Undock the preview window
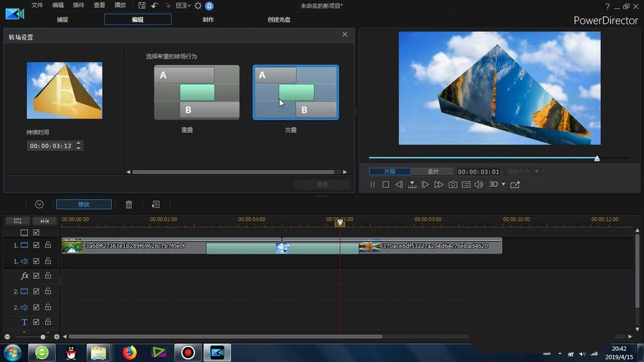This screenshot has width=644, height=362. (x=515, y=184)
